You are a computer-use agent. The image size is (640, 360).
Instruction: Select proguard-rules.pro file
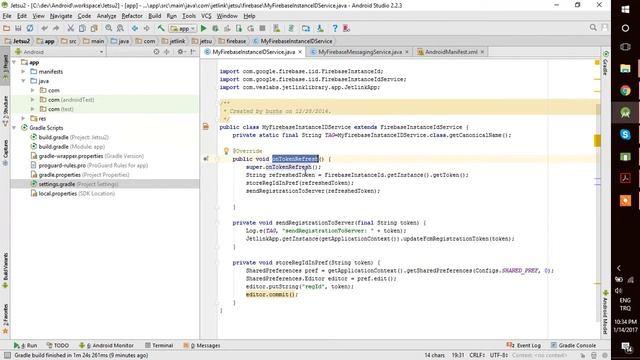point(89,165)
